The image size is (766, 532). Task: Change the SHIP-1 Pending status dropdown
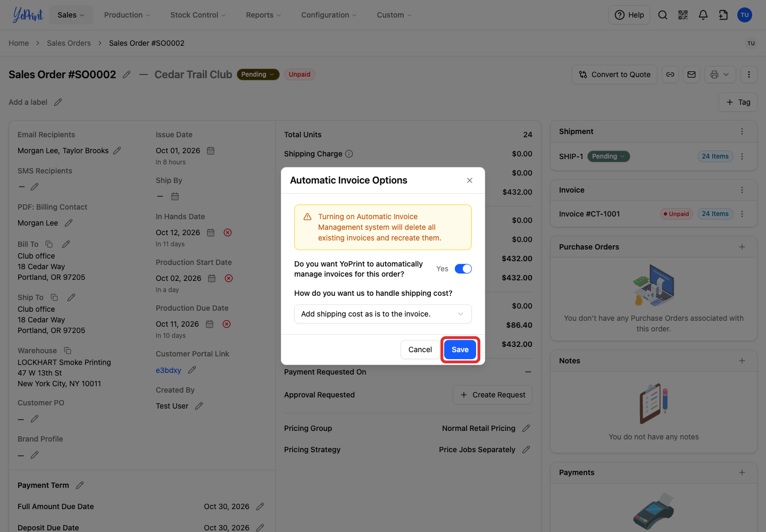609,156
